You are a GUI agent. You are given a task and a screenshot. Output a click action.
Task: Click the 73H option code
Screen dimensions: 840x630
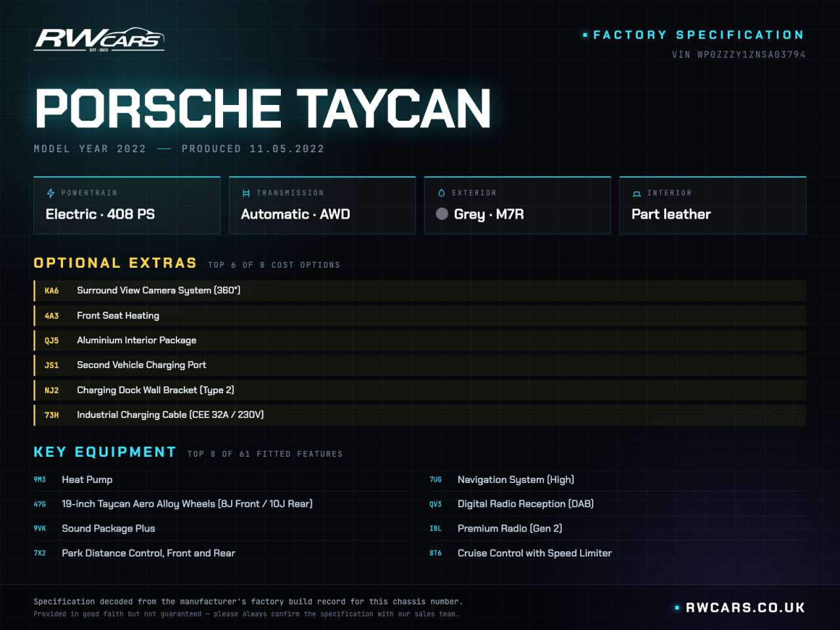coord(52,415)
